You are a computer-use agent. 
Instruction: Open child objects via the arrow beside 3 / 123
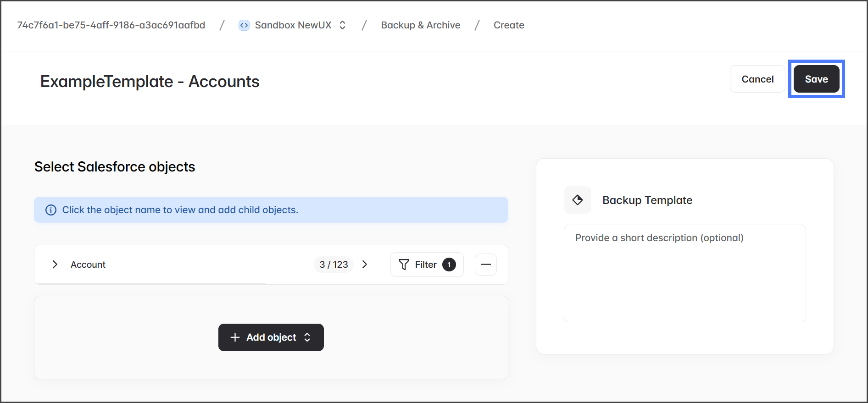tap(365, 265)
